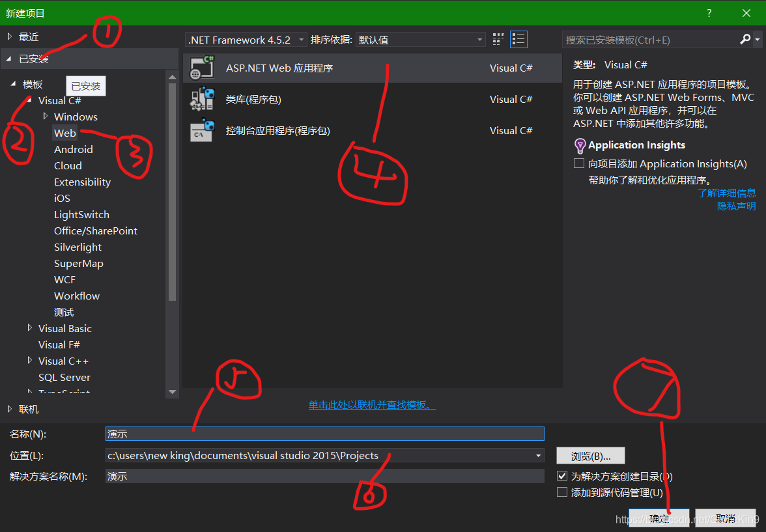Click the 浏览(B)... browse button
766x532 pixels.
click(x=591, y=456)
